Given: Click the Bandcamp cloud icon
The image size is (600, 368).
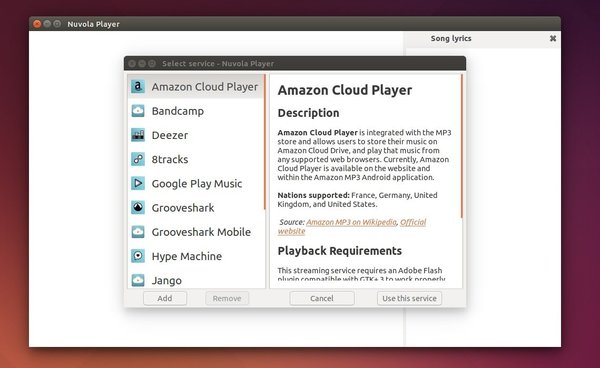Looking at the screenshot, I should (x=138, y=111).
